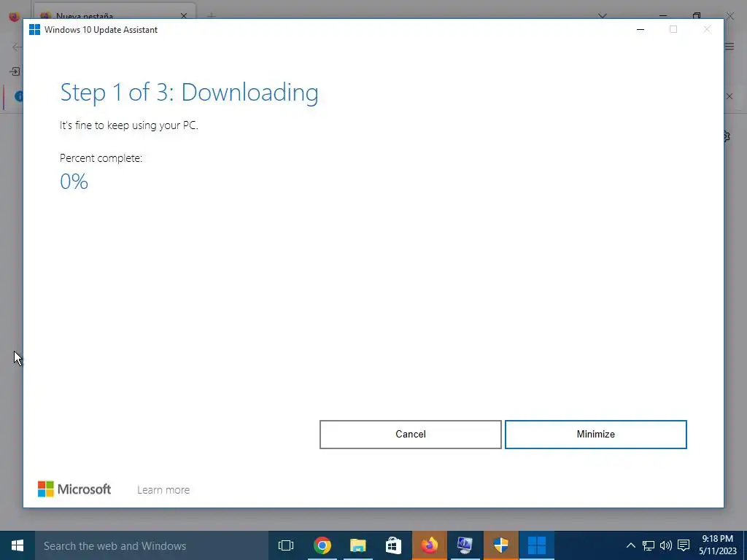Open the Learn more link
Viewport: 747px width, 560px height.
(163, 489)
